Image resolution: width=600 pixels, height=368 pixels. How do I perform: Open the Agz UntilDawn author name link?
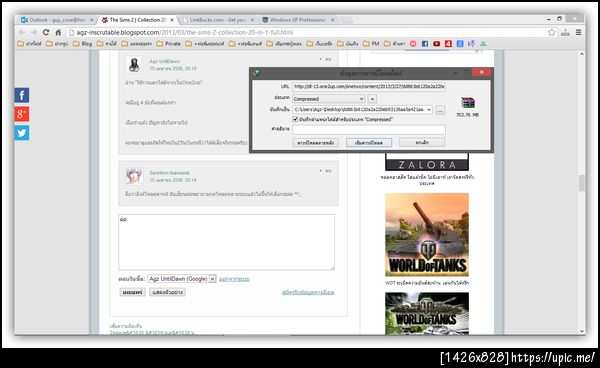coord(164,61)
